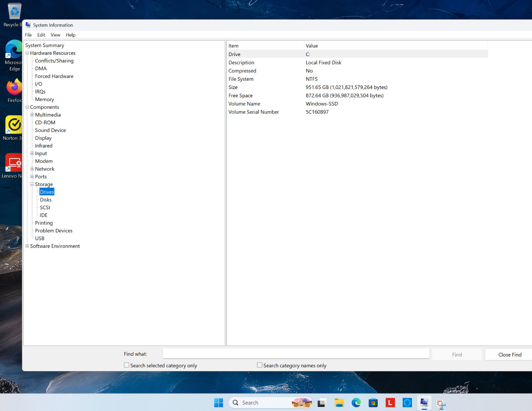Open the File menu
The width and height of the screenshot is (532, 411).
coord(28,35)
